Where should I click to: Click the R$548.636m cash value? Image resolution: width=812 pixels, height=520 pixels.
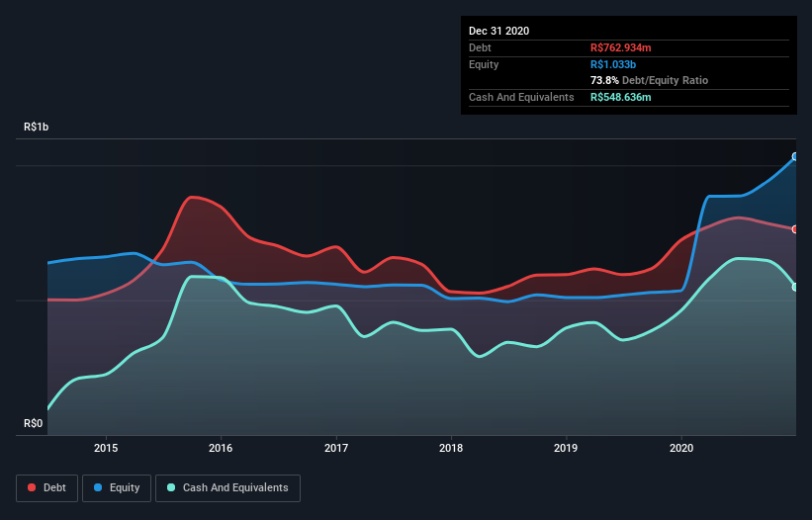coord(620,97)
